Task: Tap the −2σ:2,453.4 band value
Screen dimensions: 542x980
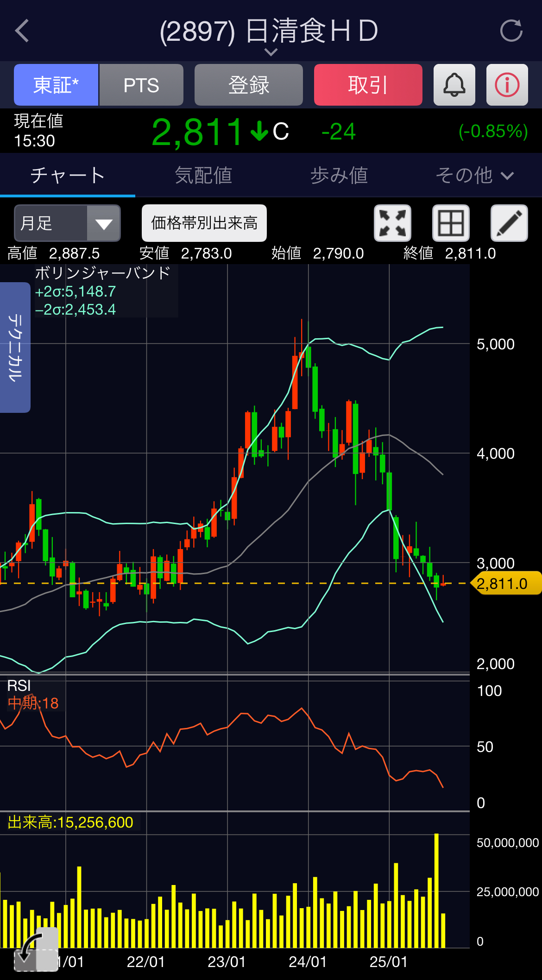Action: click(76, 310)
